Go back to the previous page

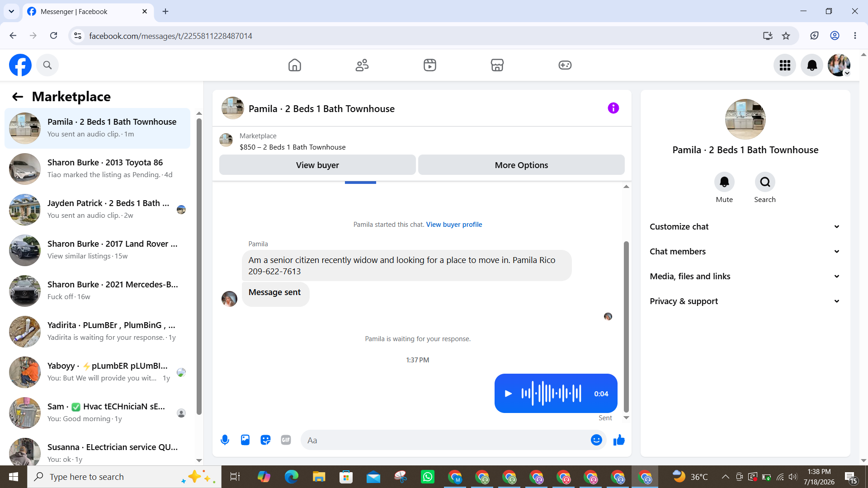pos(13,36)
